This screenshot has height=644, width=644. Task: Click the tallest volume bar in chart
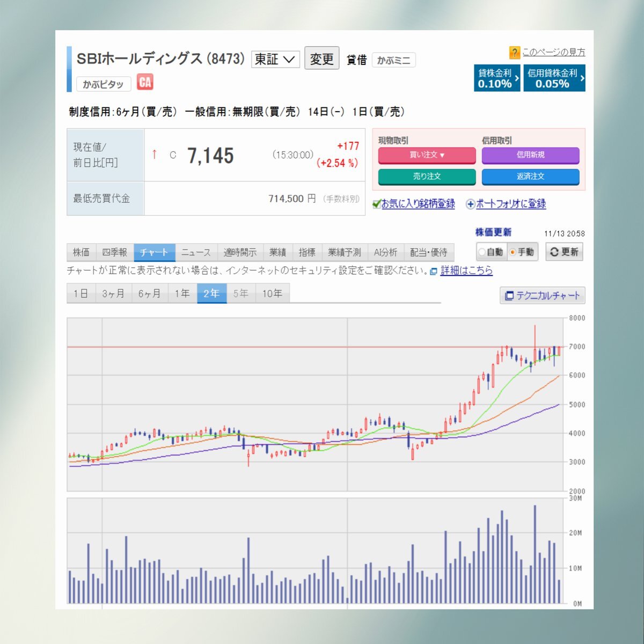[x=535, y=553]
